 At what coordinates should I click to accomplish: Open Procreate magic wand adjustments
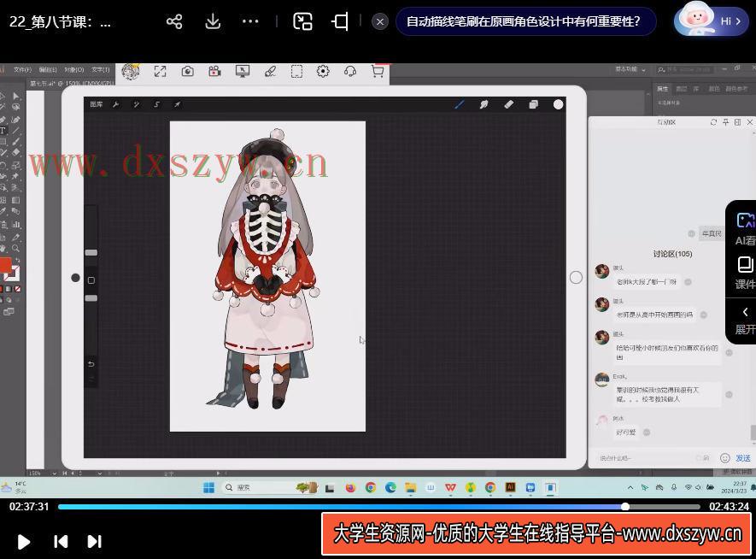click(x=137, y=104)
